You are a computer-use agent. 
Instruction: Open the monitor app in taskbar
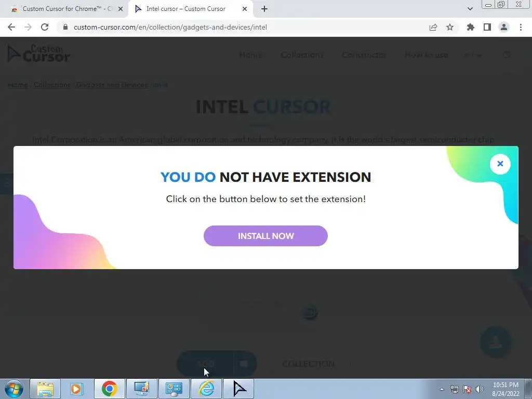coord(142,389)
